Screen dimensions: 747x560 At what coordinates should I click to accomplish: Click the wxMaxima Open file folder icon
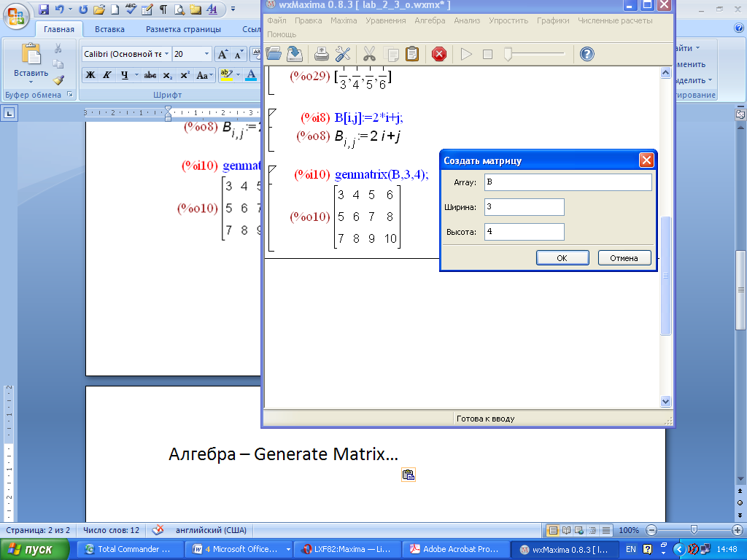click(274, 54)
